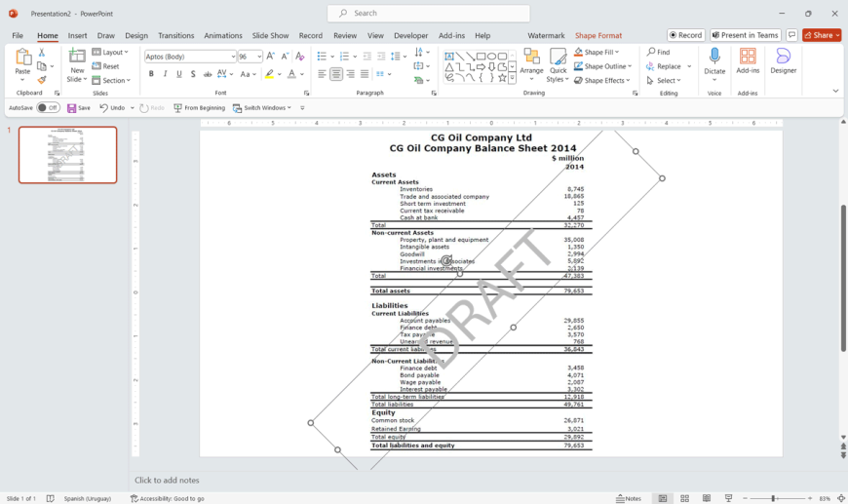Expand the shapes gallery
This screenshot has height=504, width=848.
pos(512,78)
